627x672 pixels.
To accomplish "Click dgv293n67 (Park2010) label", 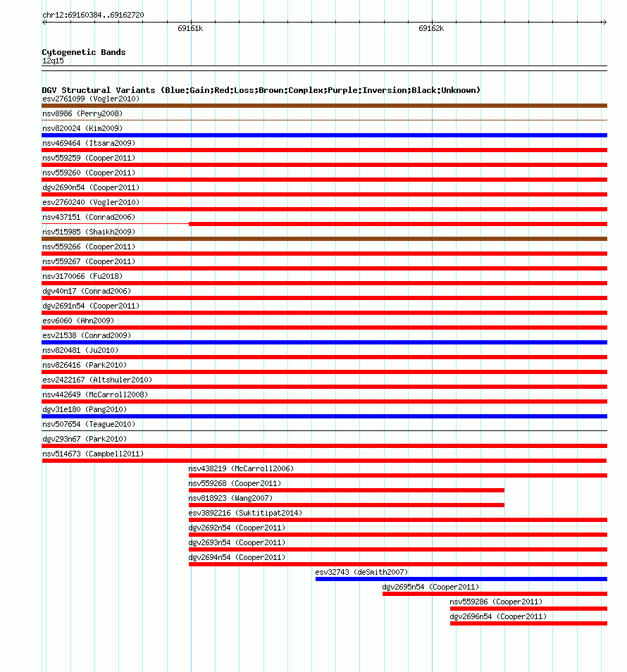I will click(x=85, y=439).
